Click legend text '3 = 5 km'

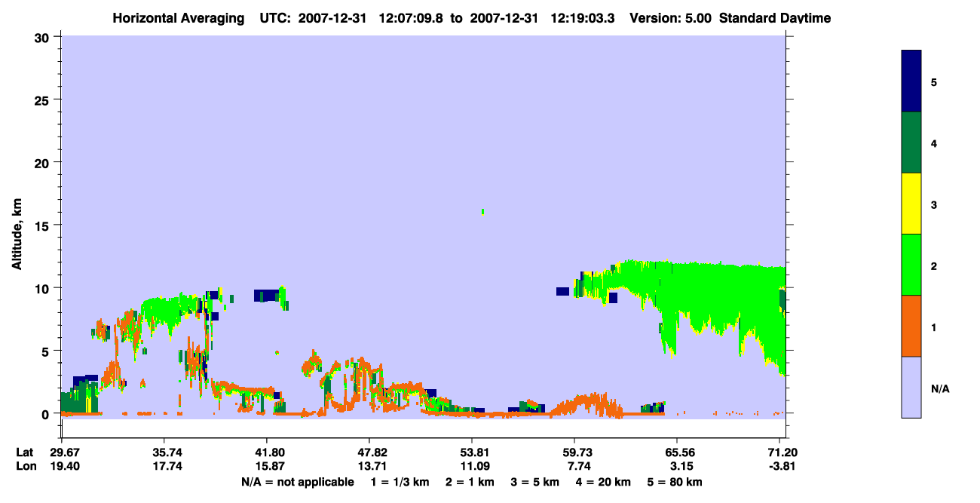(534, 482)
